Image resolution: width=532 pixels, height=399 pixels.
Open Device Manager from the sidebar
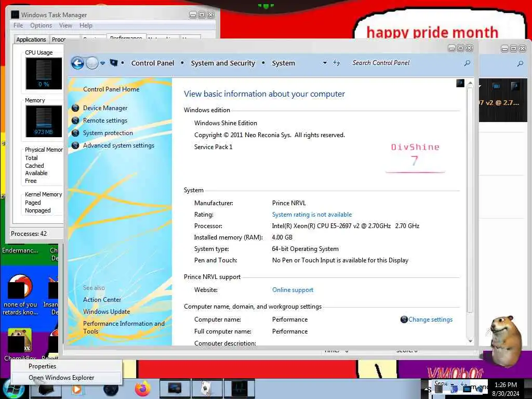click(105, 108)
